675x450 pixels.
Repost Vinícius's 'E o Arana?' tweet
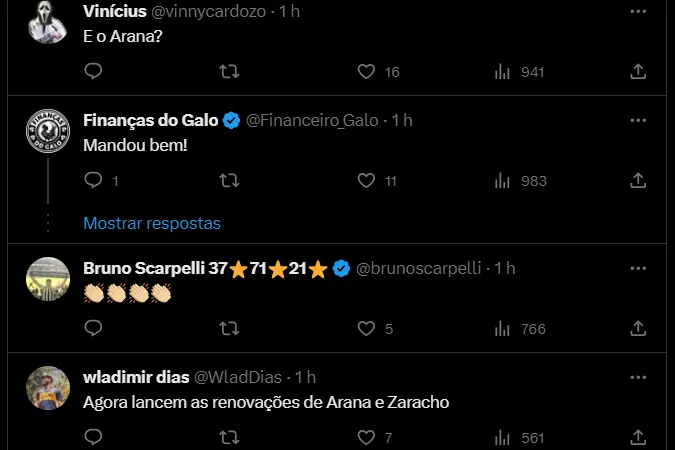point(229,72)
